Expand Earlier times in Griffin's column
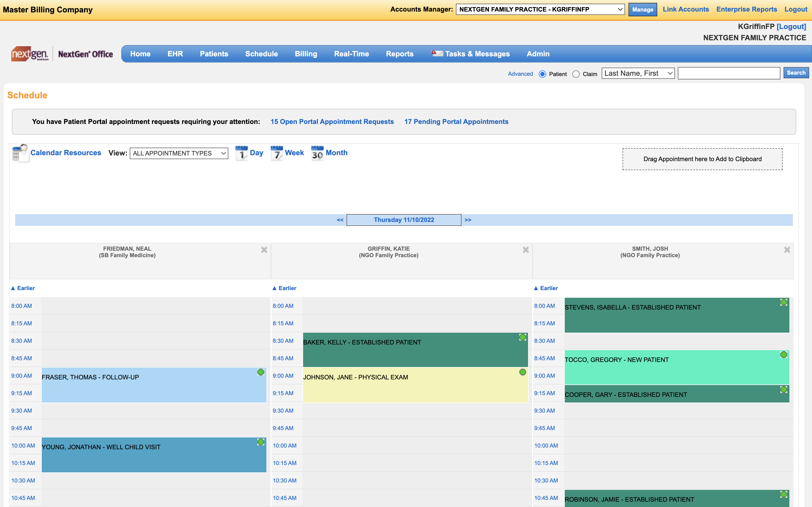The image size is (812, 507). click(x=284, y=288)
